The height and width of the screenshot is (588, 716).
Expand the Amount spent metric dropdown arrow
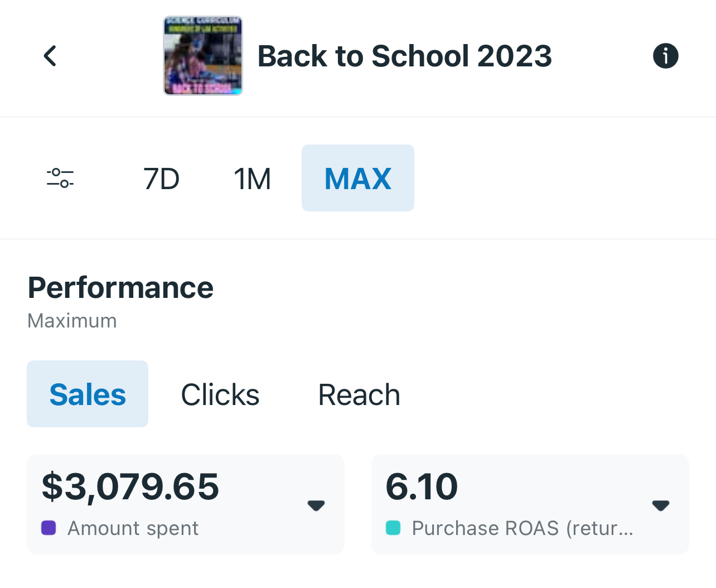[316, 505]
